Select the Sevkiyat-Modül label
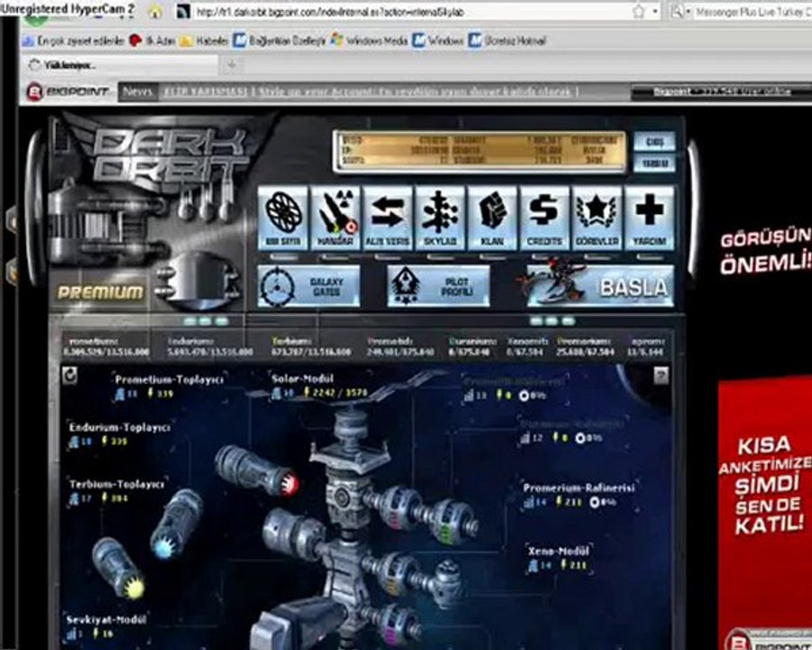The width and height of the screenshot is (812, 650). [x=106, y=620]
